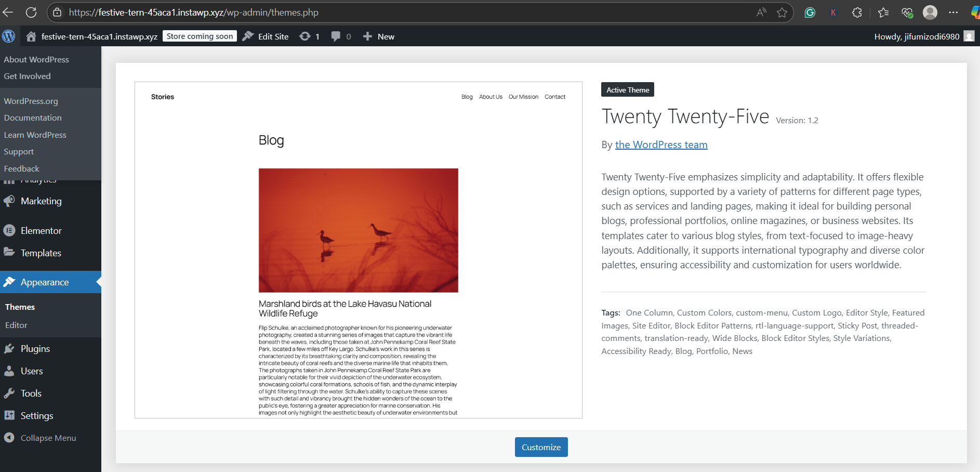This screenshot has width=980, height=472.
Task: Click the Tools wrench icon
Action: coord(9,394)
